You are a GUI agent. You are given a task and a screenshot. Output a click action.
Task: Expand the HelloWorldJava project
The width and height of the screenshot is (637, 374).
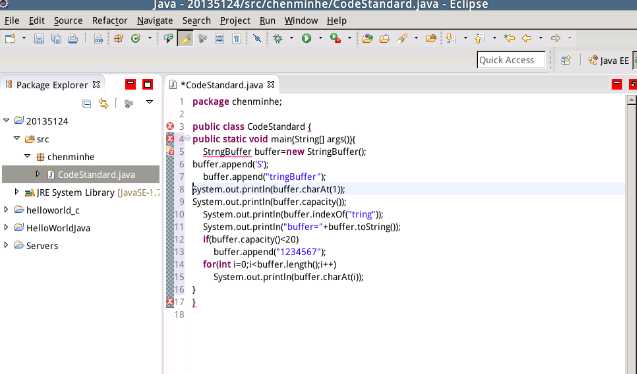(6, 227)
